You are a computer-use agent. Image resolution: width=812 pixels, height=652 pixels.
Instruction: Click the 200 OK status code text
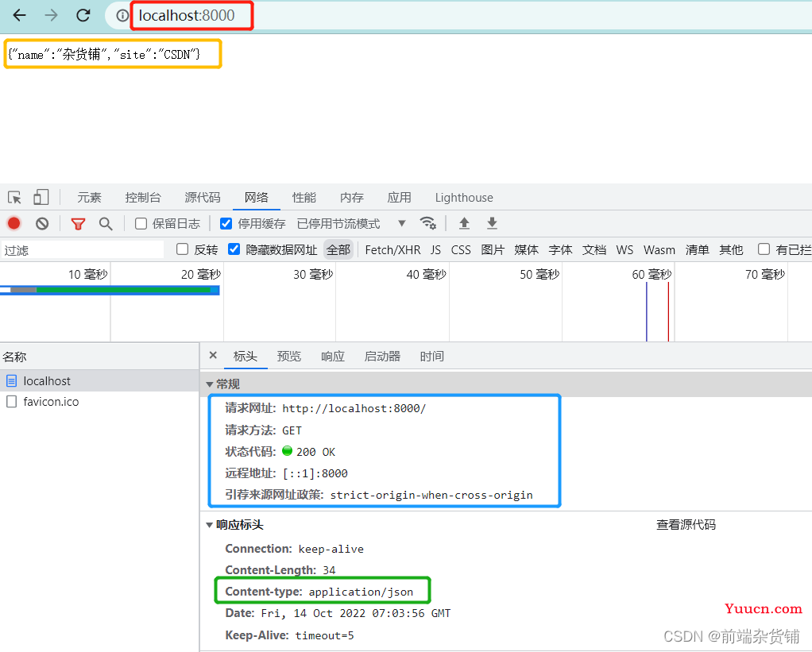315,452
